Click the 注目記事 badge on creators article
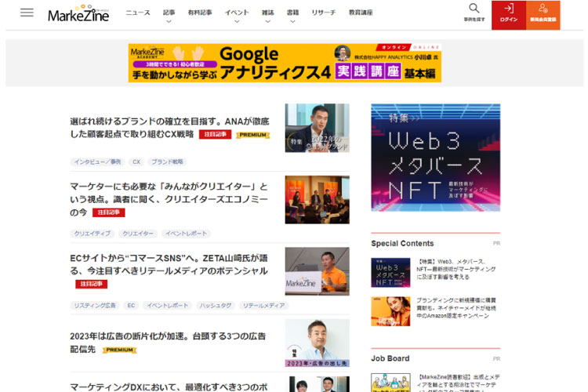Viewport: 588px width, 392px height. click(x=109, y=212)
